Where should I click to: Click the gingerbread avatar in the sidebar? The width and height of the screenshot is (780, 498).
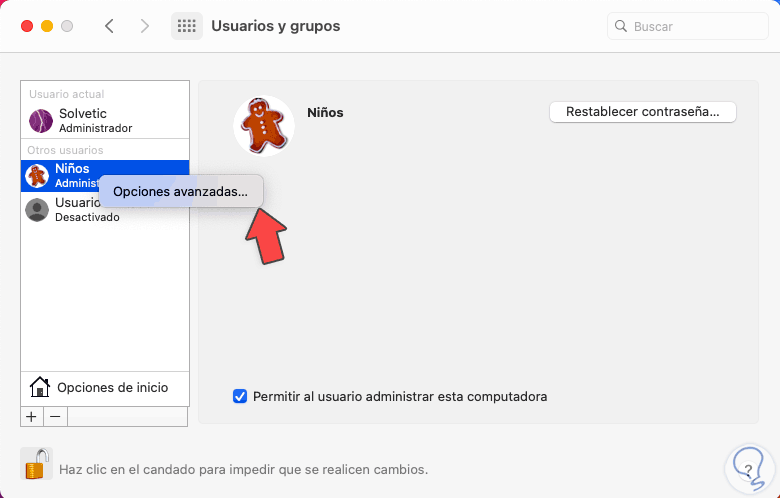[x=37, y=176]
